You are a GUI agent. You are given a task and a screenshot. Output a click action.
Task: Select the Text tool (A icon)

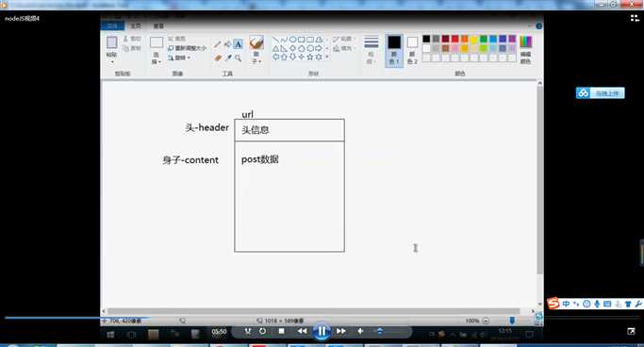(238, 44)
